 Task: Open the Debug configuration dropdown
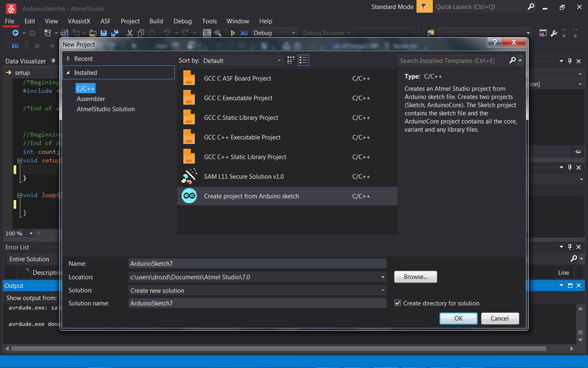pyautogui.click(x=274, y=33)
